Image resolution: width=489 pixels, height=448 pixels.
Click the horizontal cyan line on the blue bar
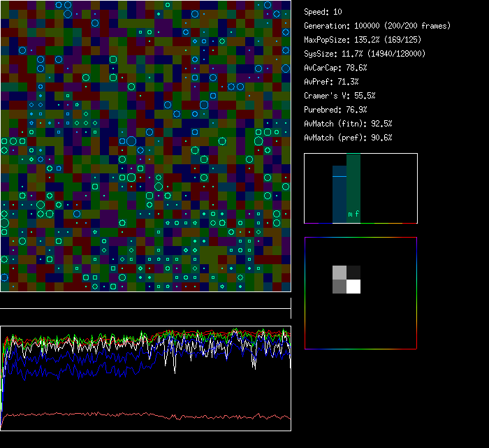(339, 177)
